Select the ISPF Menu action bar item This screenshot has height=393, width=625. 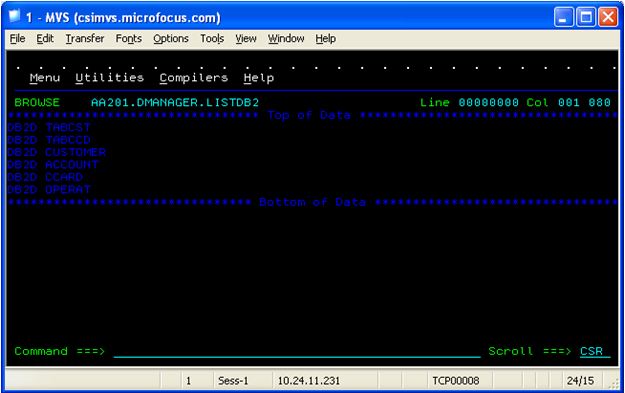[x=45, y=78]
